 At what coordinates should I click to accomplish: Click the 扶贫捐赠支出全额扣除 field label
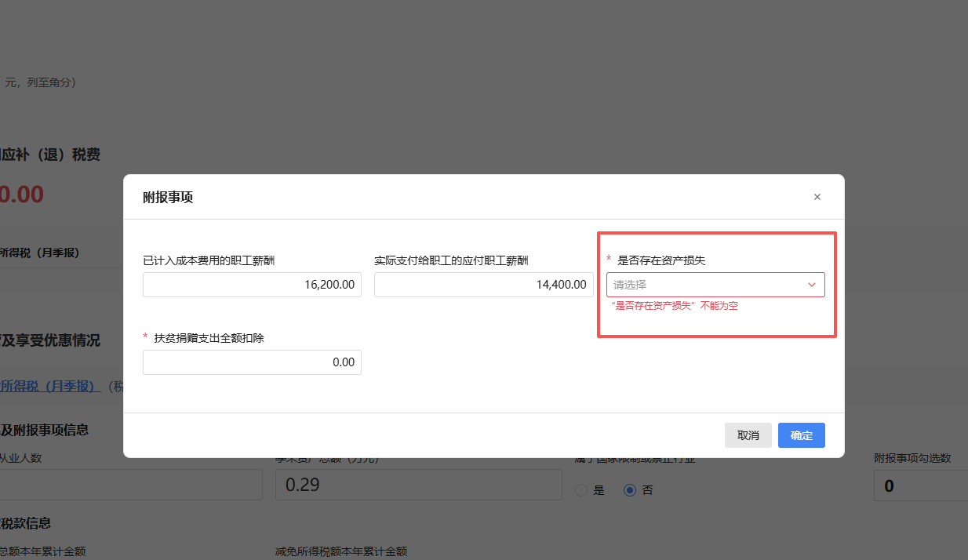pyautogui.click(x=209, y=338)
